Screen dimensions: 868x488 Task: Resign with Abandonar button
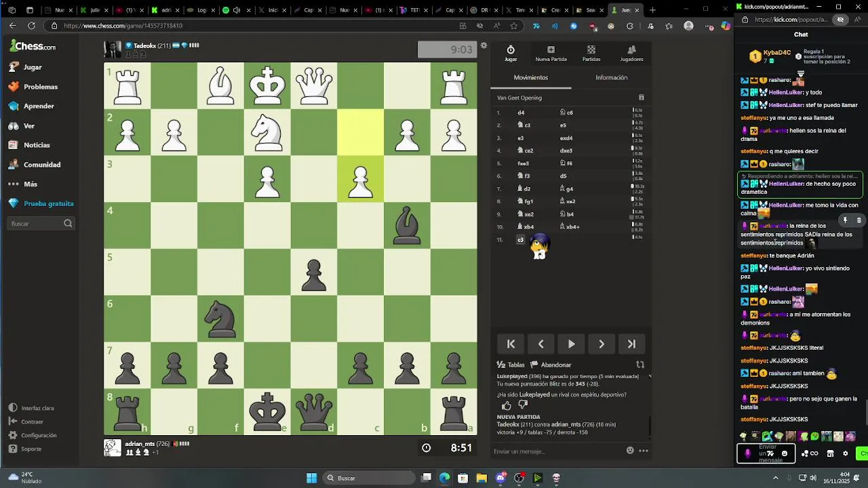tap(551, 365)
